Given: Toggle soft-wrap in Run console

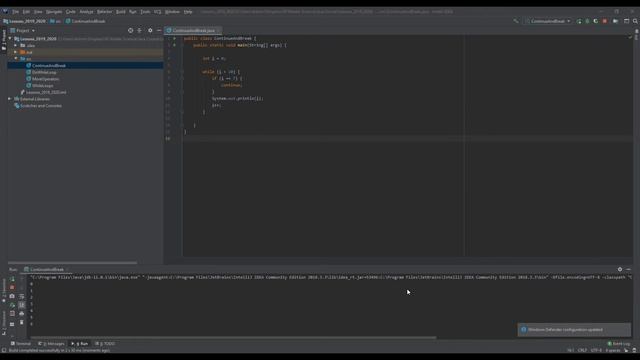Looking at the screenshot, I should point(22,296).
